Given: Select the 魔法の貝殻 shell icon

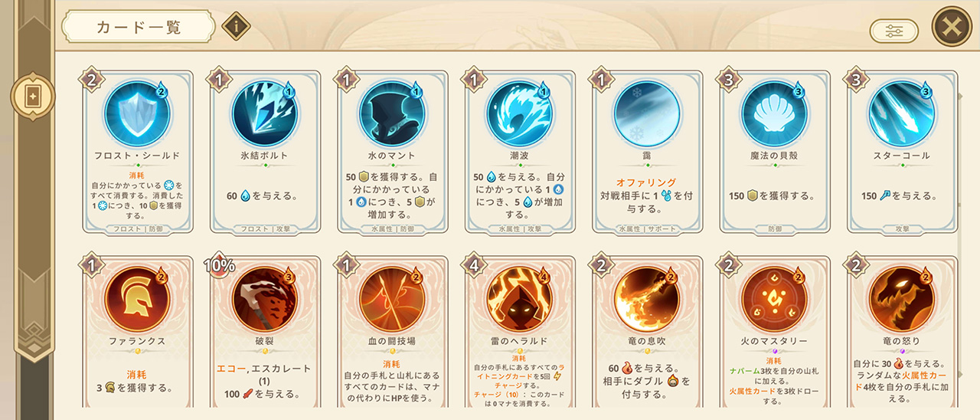Looking at the screenshot, I should 773,112.
